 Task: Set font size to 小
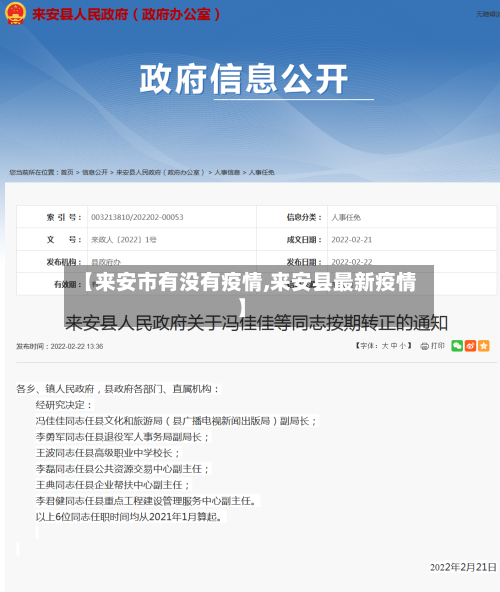click(x=403, y=345)
